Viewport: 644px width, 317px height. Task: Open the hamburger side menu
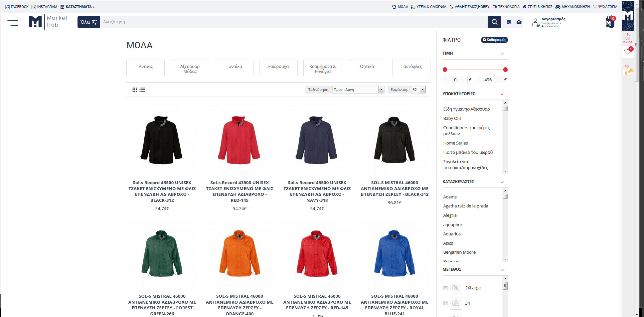point(13,22)
